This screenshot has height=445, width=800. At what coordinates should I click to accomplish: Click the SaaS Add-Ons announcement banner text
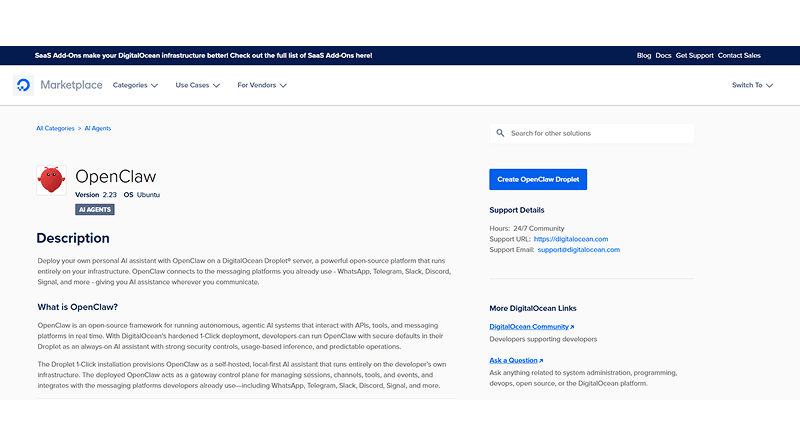pos(204,56)
